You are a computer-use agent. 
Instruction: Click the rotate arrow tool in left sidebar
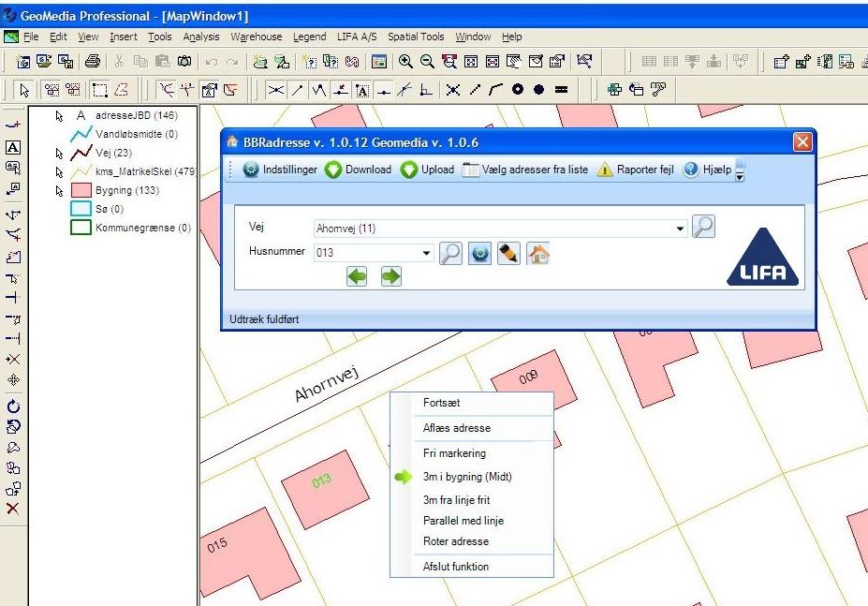(13, 406)
